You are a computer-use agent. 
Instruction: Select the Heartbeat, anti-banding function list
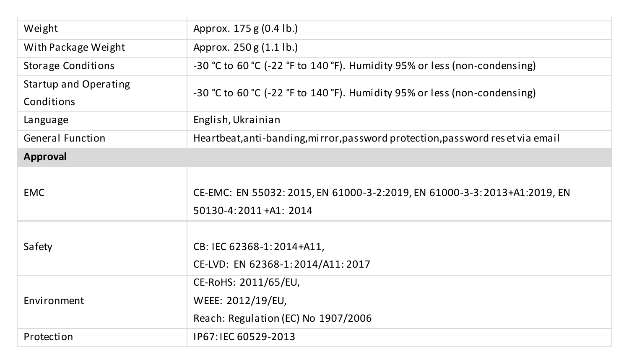pyautogui.click(x=376, y=138)
